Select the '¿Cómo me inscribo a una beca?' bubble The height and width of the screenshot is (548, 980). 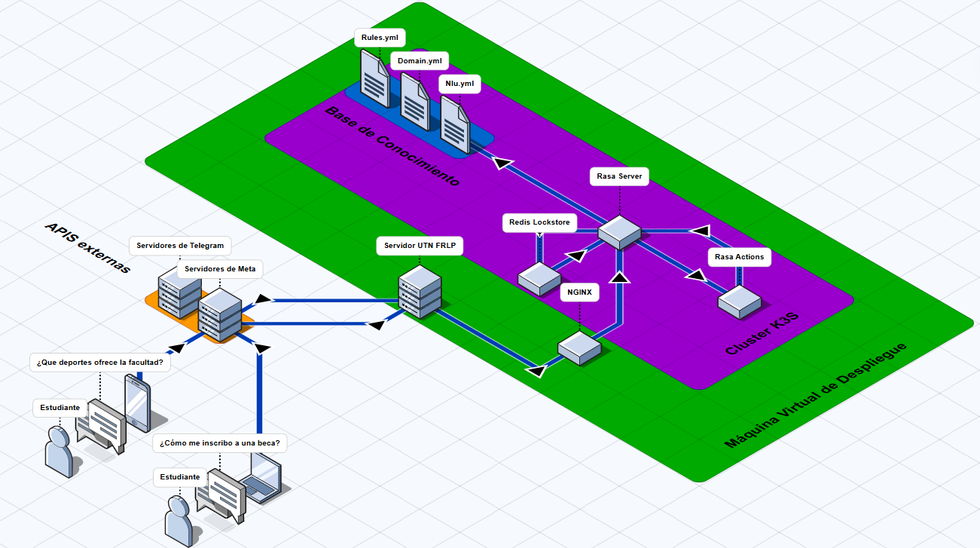221,443
